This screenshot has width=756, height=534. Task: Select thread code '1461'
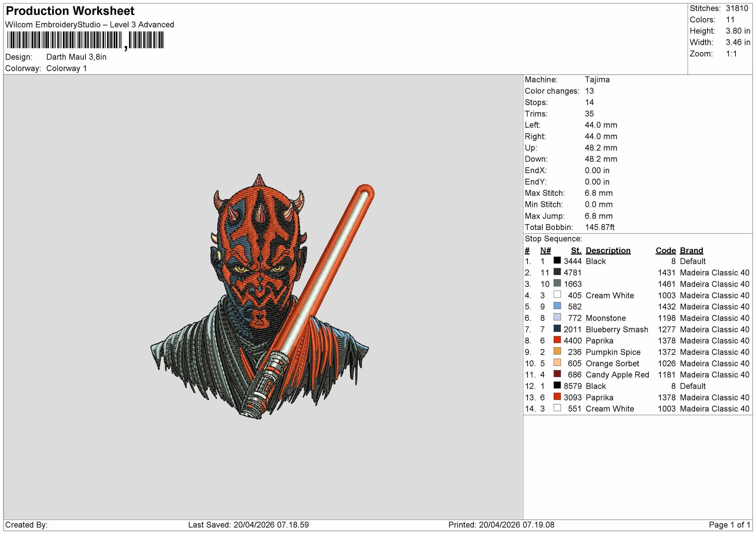coord(667,284)
